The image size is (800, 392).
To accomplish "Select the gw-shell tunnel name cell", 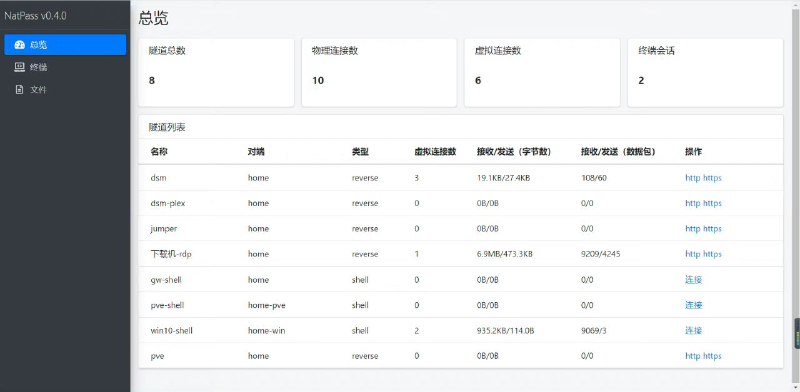I will [x=166, y=280].
